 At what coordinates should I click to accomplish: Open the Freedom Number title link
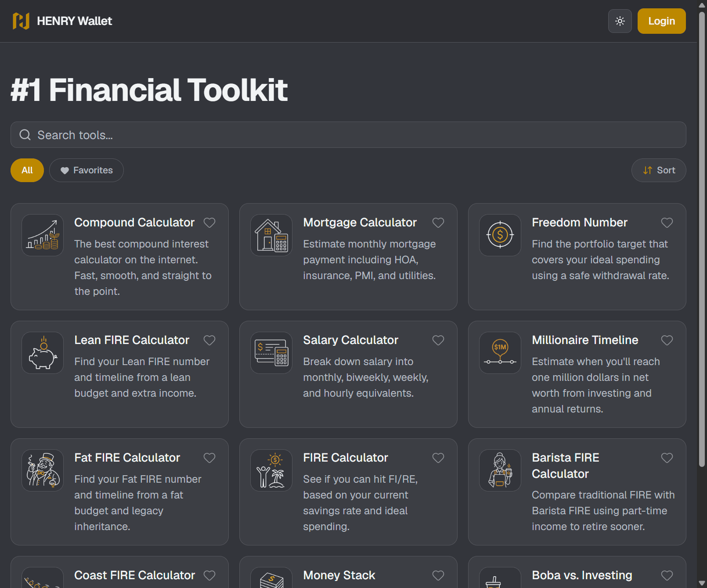coord(579,222)
